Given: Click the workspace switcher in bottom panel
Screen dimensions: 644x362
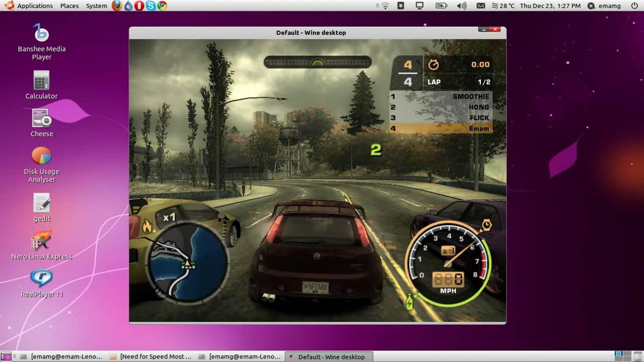Looking at the screenshot, I should (623, 356).
